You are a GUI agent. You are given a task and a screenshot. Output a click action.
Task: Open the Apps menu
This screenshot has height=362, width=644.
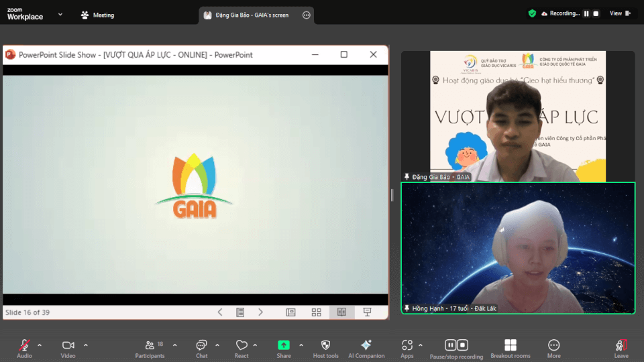(407, 349)
